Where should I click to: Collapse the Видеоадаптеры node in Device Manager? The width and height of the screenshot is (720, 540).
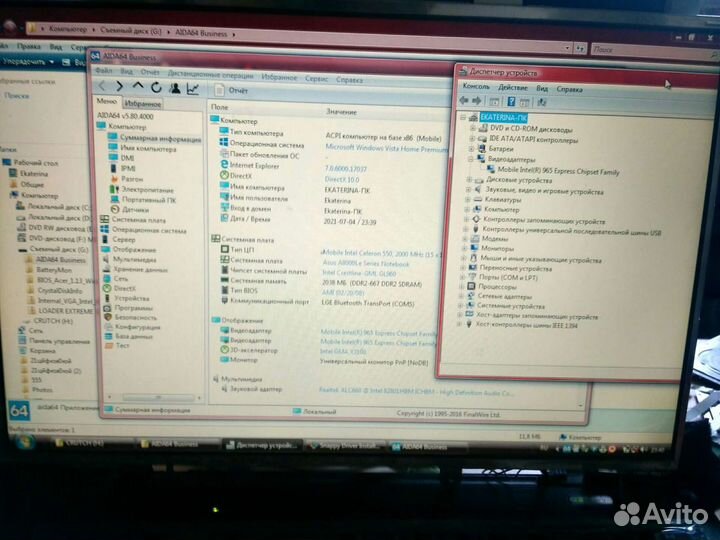click(x=469, y=159)
